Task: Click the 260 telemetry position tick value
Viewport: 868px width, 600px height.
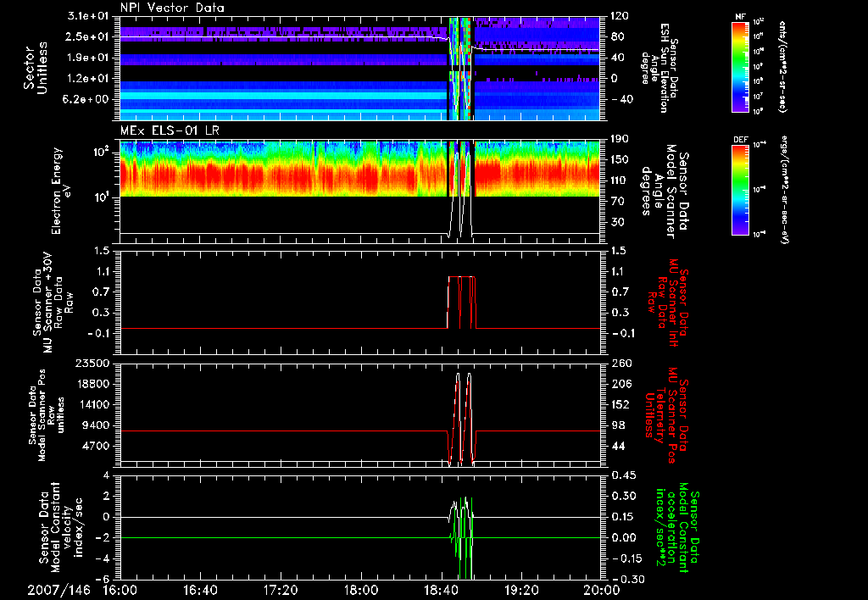Action: (x=620, y=364)
